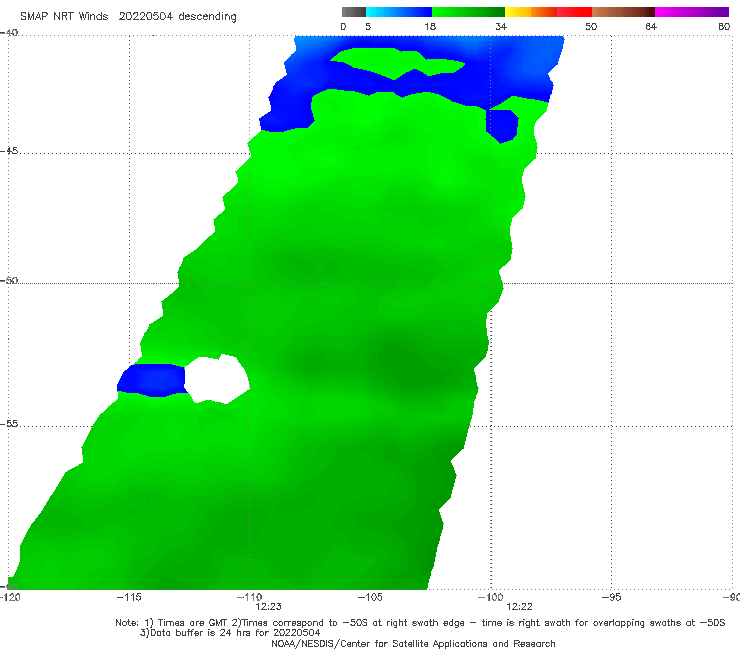Click the color scale label '34'
The height and width of the screenshot is (650, 740).
pyautogui.click(x=501, y=26)
